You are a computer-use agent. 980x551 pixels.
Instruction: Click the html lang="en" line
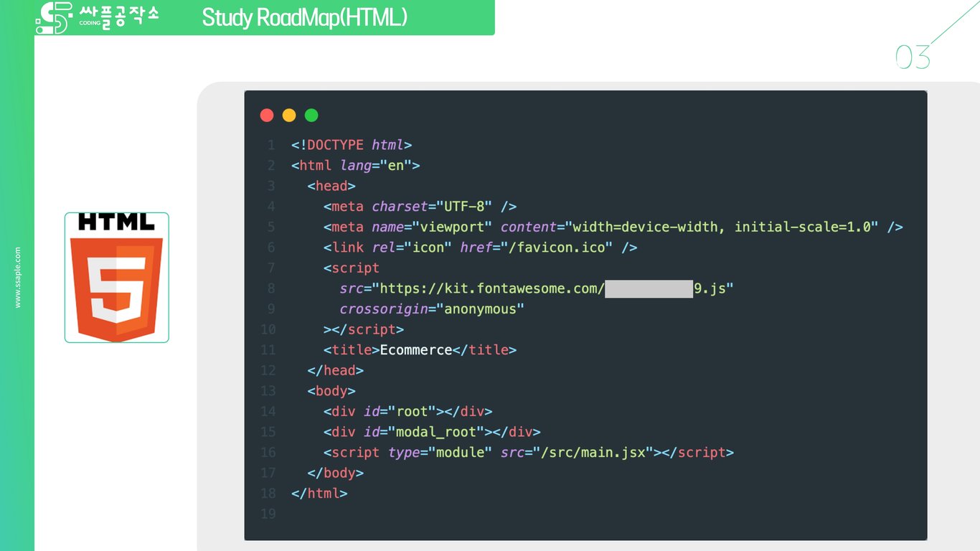[x=355, y=166]
